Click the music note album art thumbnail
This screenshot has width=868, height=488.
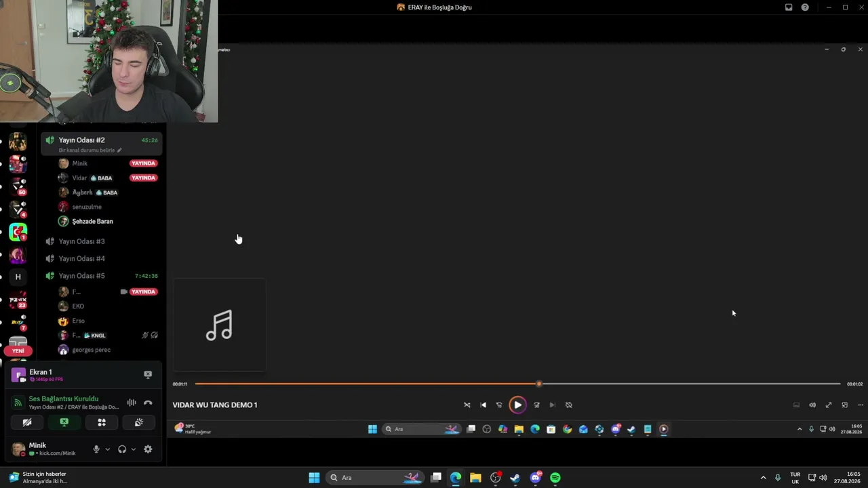click(x=219, y=325)
